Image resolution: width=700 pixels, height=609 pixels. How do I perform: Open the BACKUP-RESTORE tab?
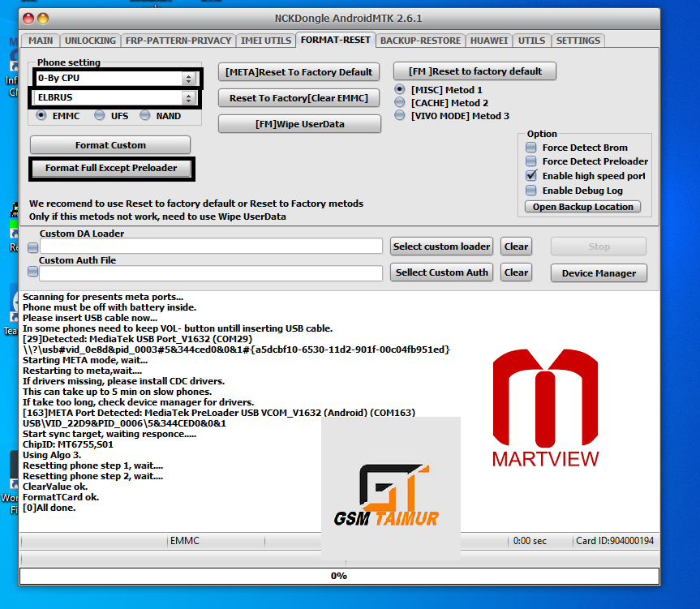coord(420,41)
